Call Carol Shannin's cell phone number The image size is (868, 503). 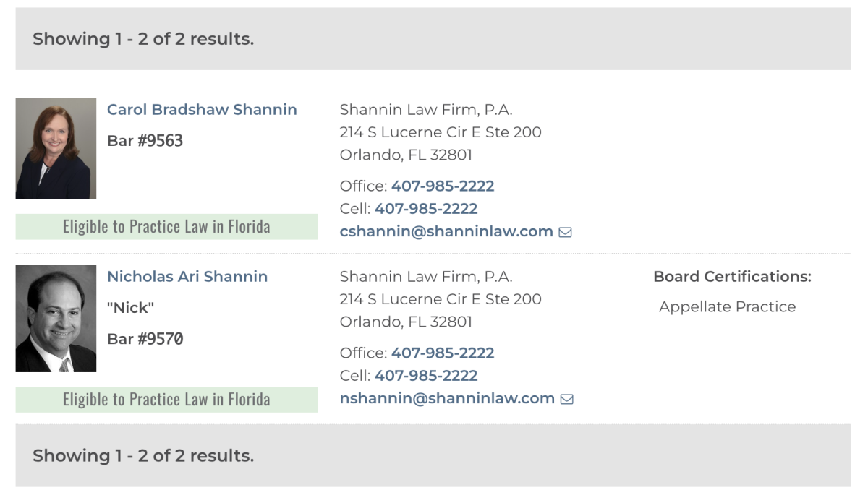[426, 209]
